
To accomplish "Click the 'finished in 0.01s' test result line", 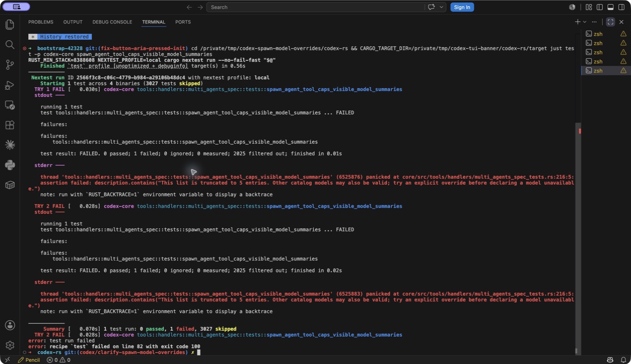I will [191, 154].
